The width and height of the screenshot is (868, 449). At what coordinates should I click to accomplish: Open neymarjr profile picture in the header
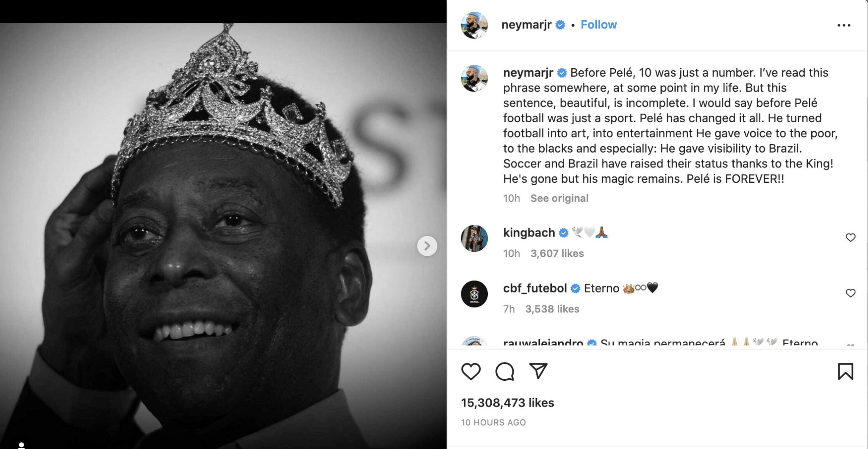tap(474, 25)
